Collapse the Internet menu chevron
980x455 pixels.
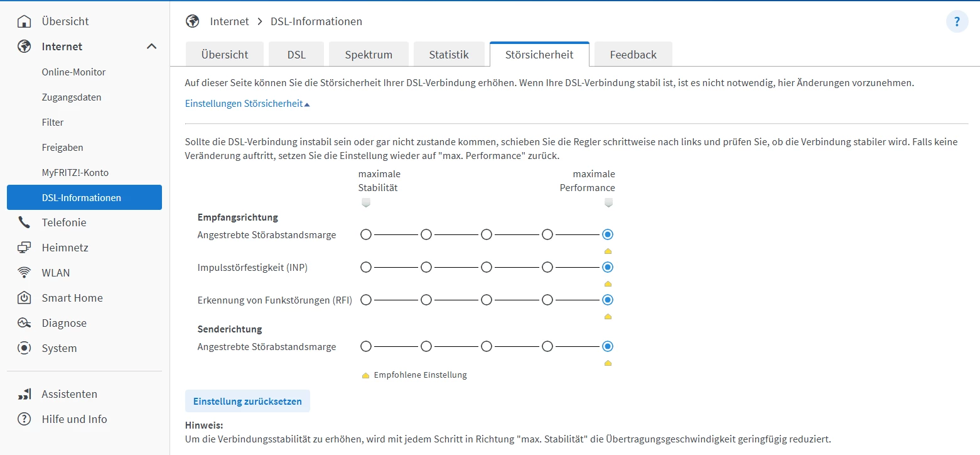(151, 47)
